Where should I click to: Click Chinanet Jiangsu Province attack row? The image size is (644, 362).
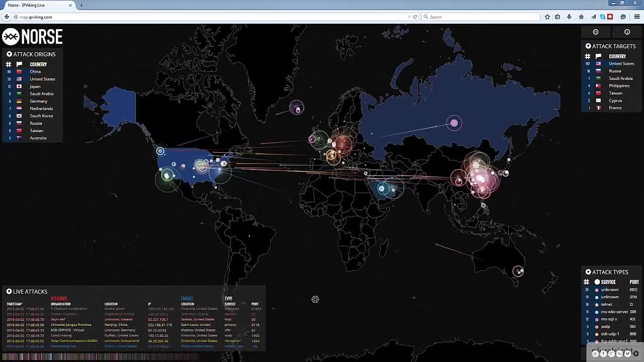[x=134, y=325]
